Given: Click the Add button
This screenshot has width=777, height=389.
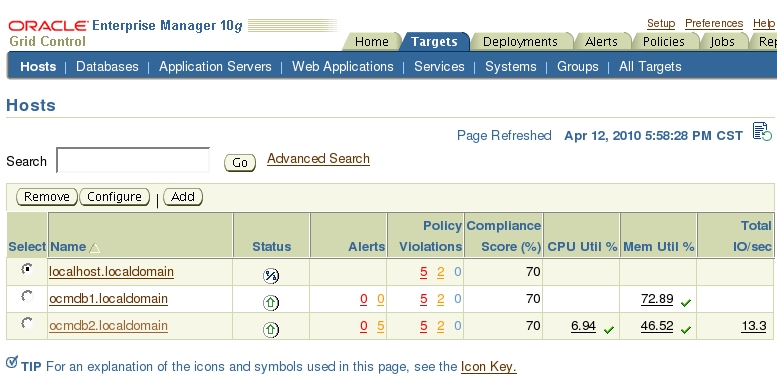Looking at the screenshot, I should [183, 197].
